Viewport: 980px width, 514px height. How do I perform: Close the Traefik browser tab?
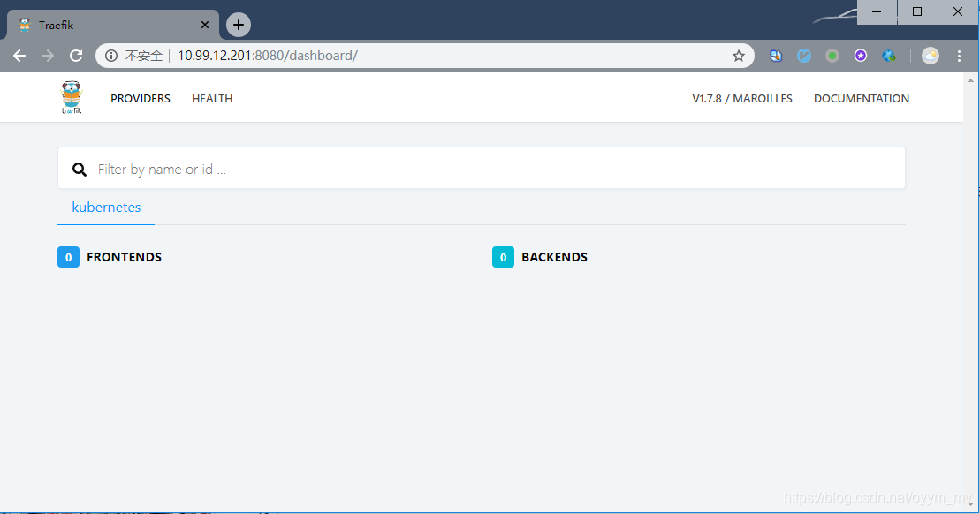pyautogui.click(x=204, y=25)
